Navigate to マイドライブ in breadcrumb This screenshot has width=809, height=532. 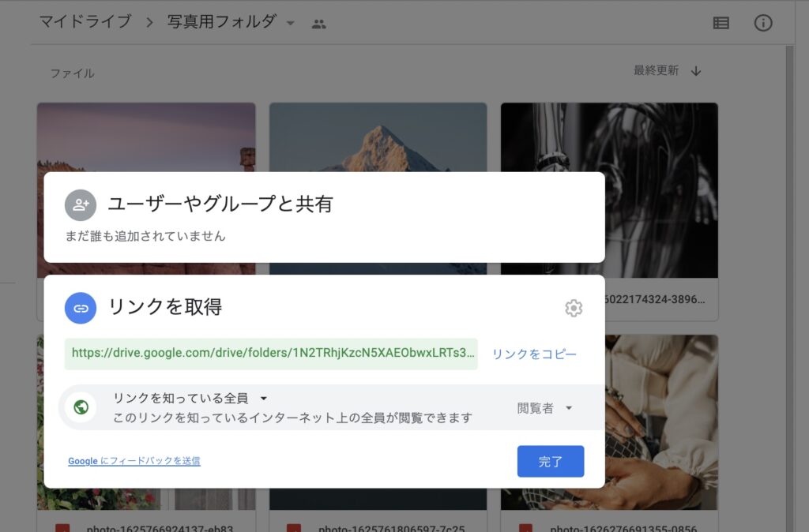coord(85,22)
